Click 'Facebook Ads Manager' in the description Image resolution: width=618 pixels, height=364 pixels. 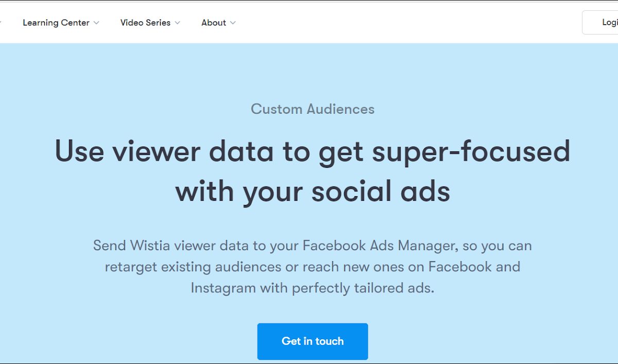(380, 246)
